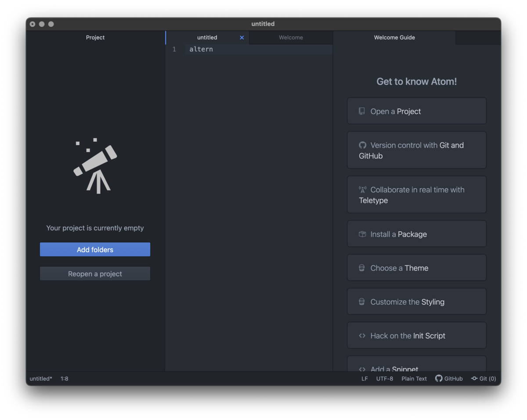Click the broadcast tower icon beside Collaborate

point(362,190)
